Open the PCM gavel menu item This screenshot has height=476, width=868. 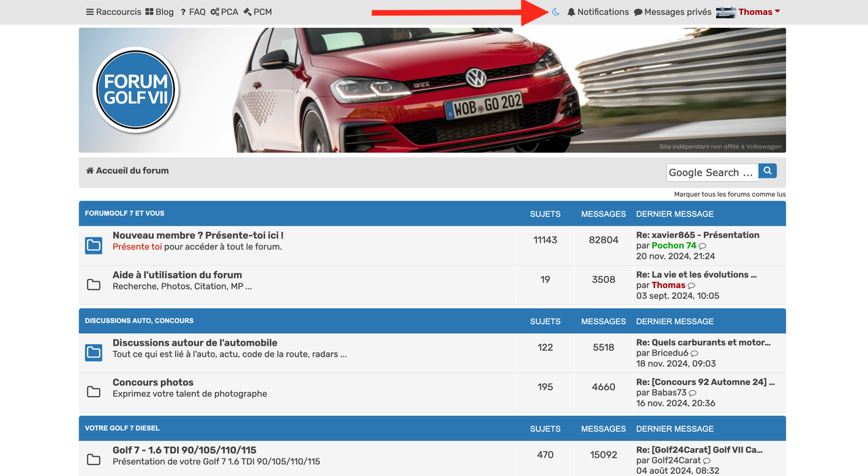coord(258,12)
